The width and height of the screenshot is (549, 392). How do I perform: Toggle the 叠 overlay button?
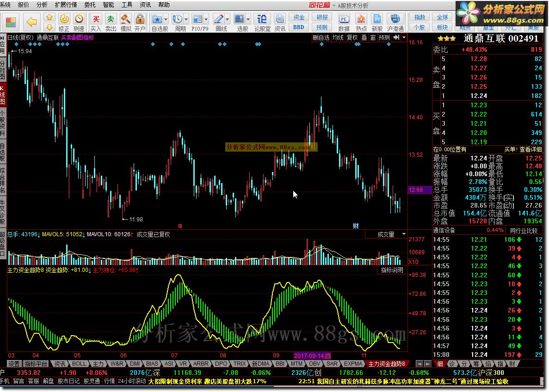pyautogui.click(x=364, y=37)
